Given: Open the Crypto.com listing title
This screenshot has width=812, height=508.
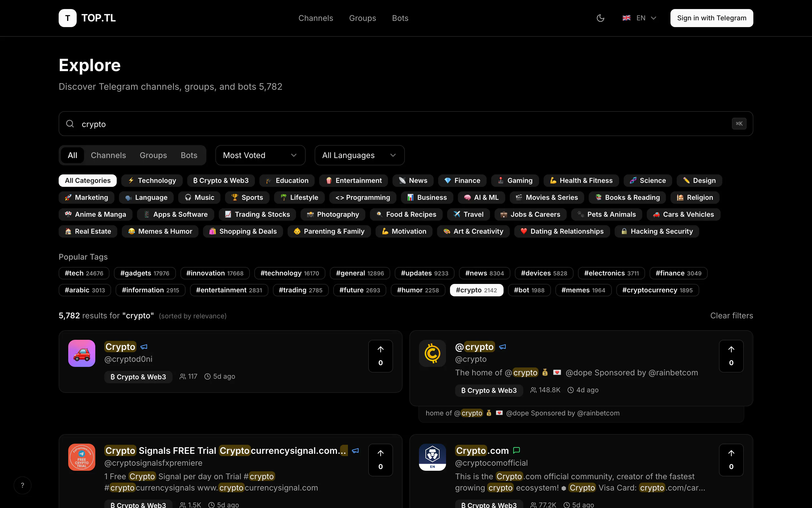Looking at the screenshot, I should (482, 450).
